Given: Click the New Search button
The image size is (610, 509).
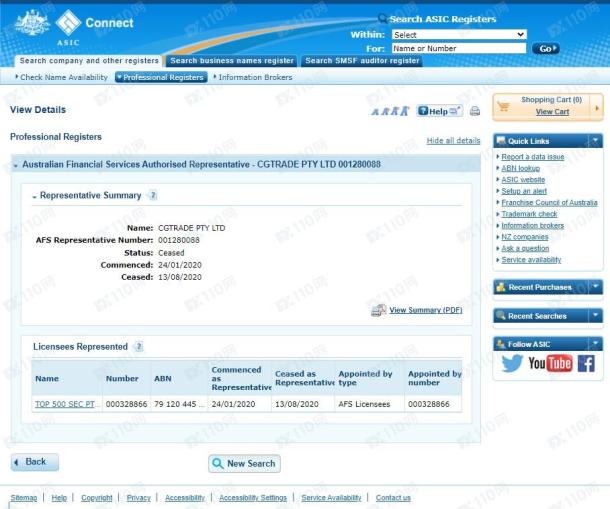Looking at the screenshot, I should coord(244,463).
